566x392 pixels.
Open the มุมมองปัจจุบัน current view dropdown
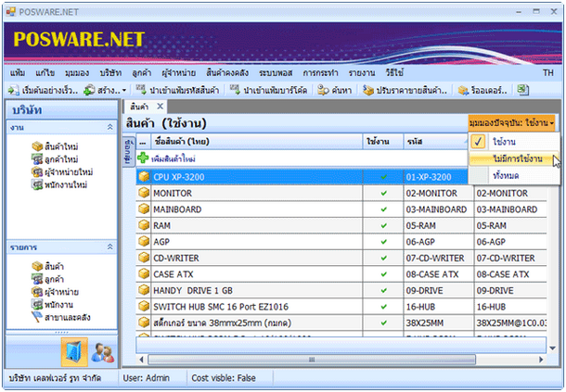512,122
